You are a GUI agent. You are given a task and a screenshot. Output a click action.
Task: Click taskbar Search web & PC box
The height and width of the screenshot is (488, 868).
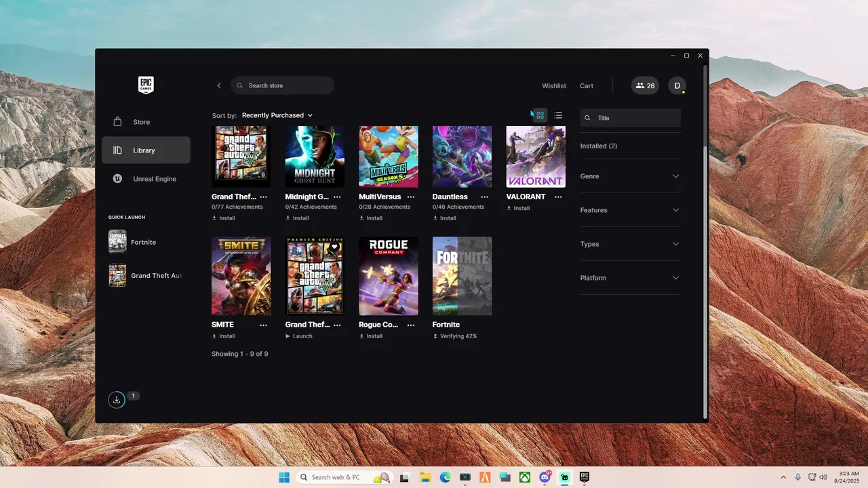(344, 477)
